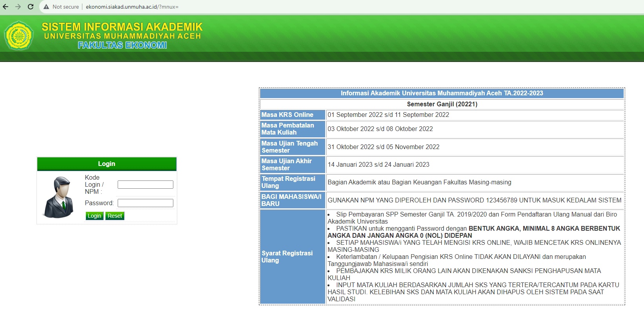The height and width of the screenshot is (326, 644).
Task: Click the Login panel header
Action: (107, 164)
